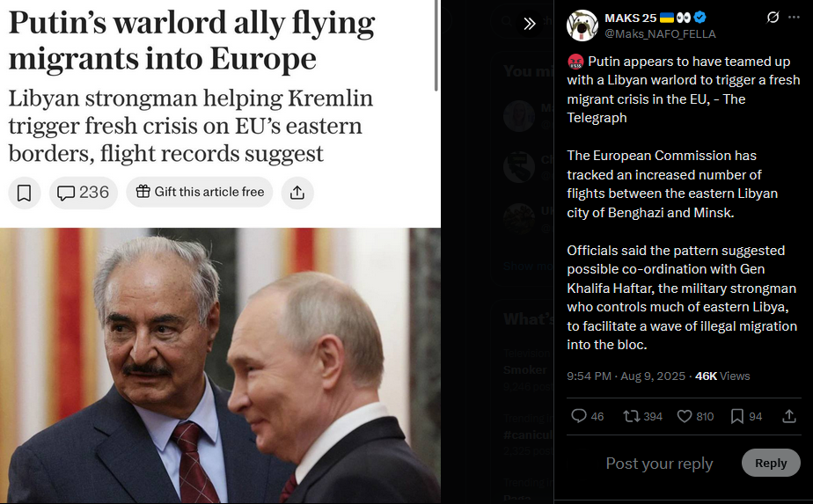This screenshot has width=813, height=504.
Task: Reply to the tweet via comment icon
Action: pos(579,416)
